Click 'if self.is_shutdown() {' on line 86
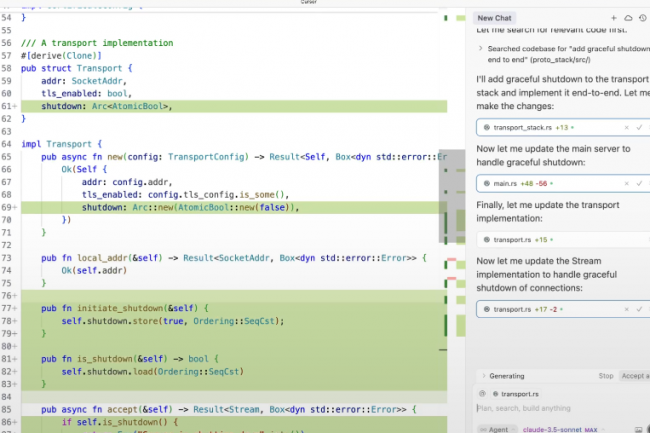Viewport: 650px width, 433px height. coord(119,422)
